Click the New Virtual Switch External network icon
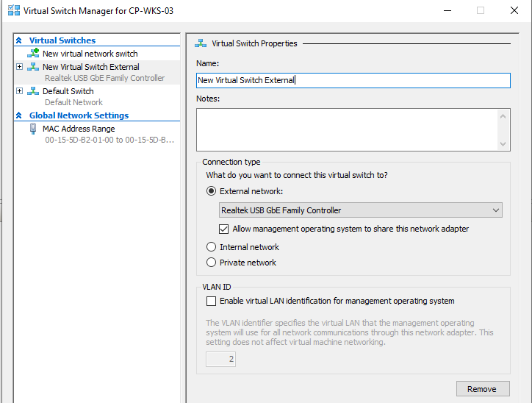This screenshot has width=532, height=403. pyautogui.click(x=33, y=67)
